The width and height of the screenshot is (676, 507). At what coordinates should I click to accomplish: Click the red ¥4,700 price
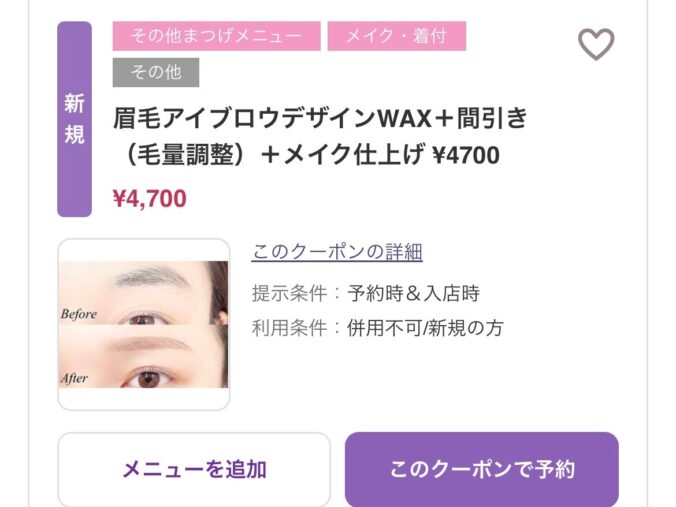150,199
